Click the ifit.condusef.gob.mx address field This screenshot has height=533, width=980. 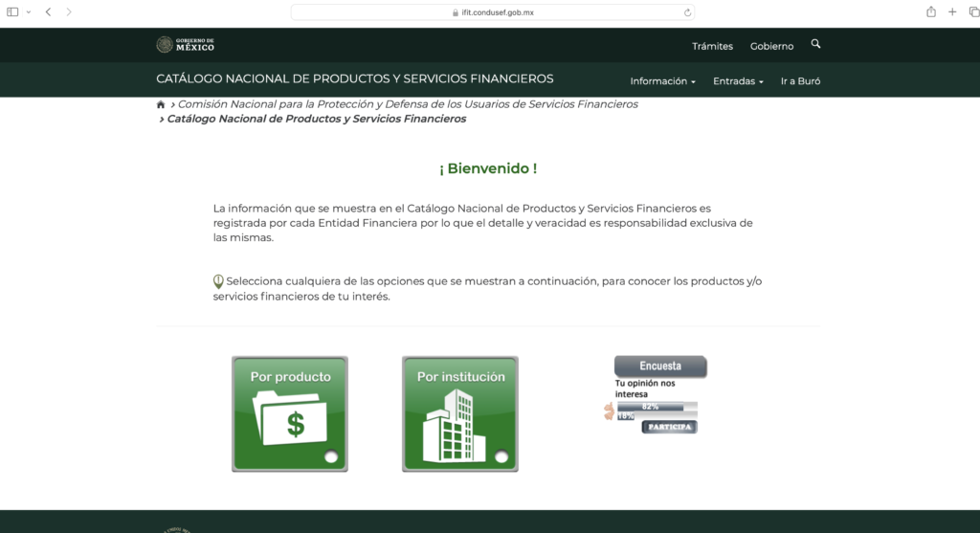(493, 12)
